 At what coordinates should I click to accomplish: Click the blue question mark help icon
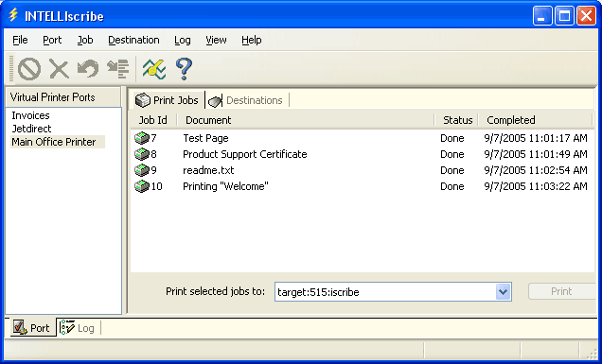click(184, 69)
